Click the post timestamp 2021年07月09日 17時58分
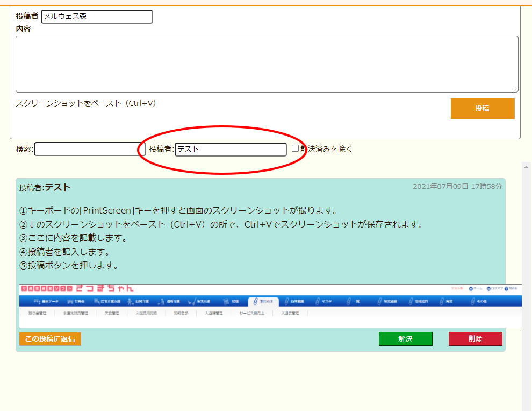532x411 pixels. (457, 187)
